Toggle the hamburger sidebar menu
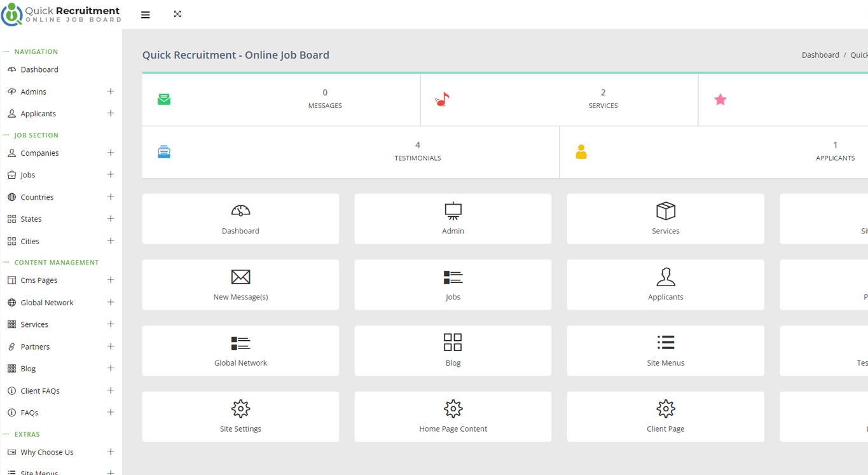Image resolution: width=868 pixels, height=475 pixels. [146, 15]
